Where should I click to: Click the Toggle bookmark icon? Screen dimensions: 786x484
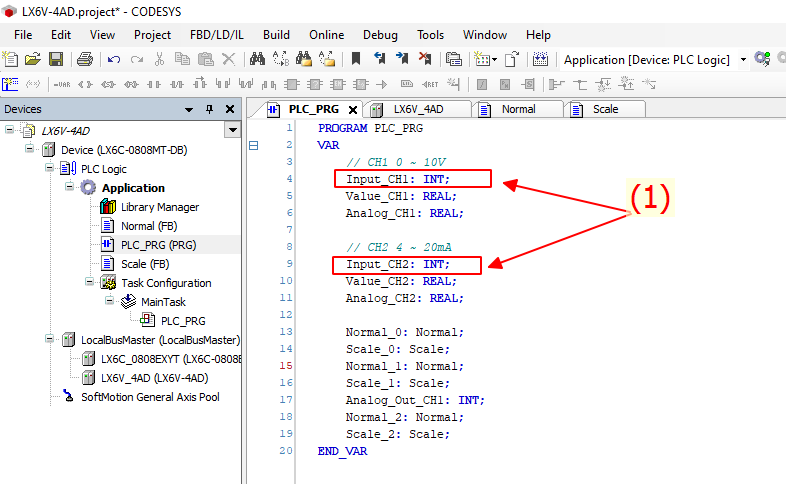click(356, 59)
